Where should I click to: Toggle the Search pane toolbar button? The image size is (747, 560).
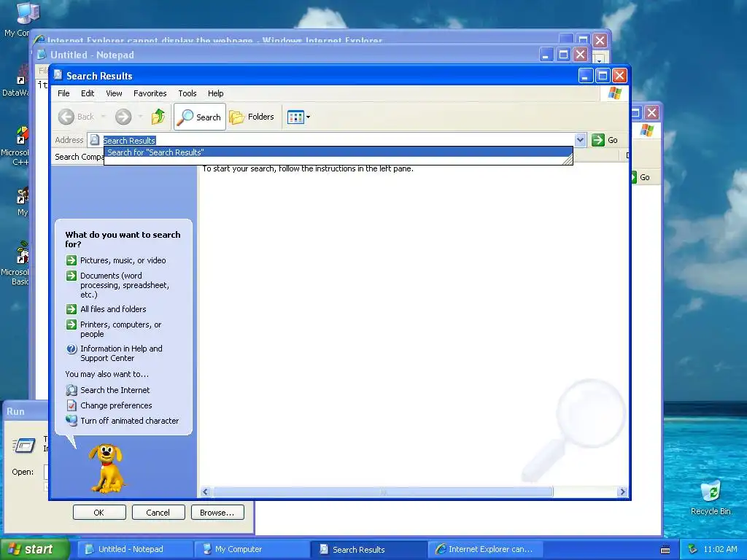click(x=200, y=117)
